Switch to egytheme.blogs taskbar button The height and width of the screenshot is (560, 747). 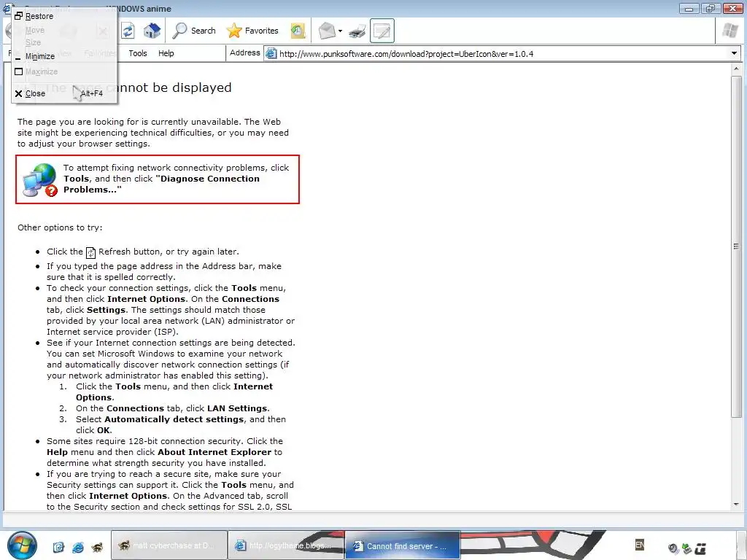[286, 545]
